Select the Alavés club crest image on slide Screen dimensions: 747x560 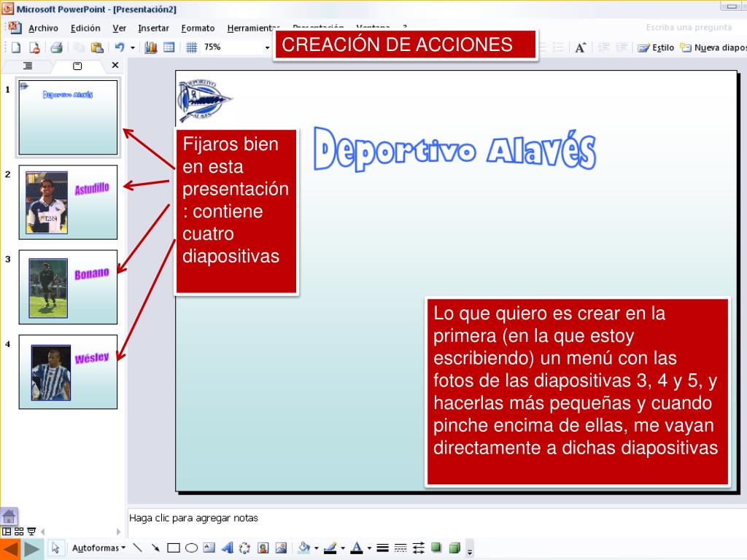204,100
